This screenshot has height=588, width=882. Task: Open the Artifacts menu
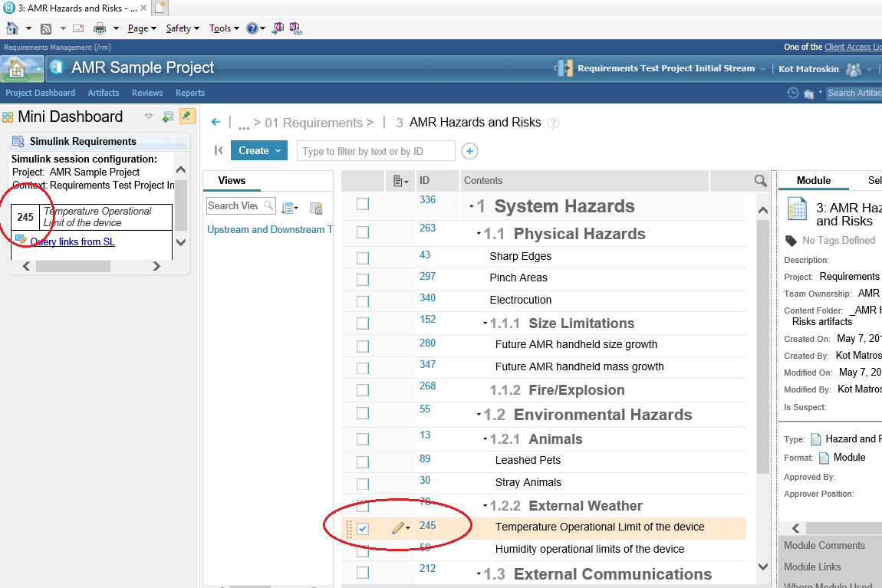(104, 93)
